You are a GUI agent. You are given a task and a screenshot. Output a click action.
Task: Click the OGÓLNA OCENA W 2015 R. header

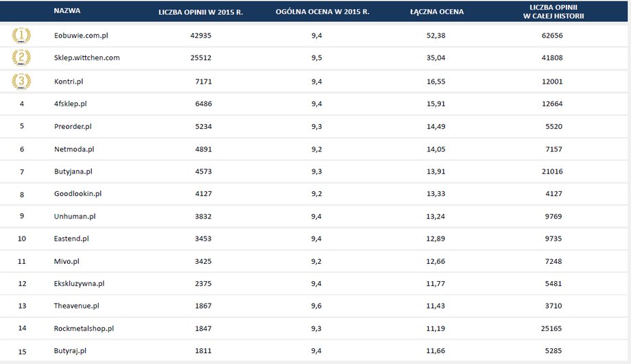322,12
